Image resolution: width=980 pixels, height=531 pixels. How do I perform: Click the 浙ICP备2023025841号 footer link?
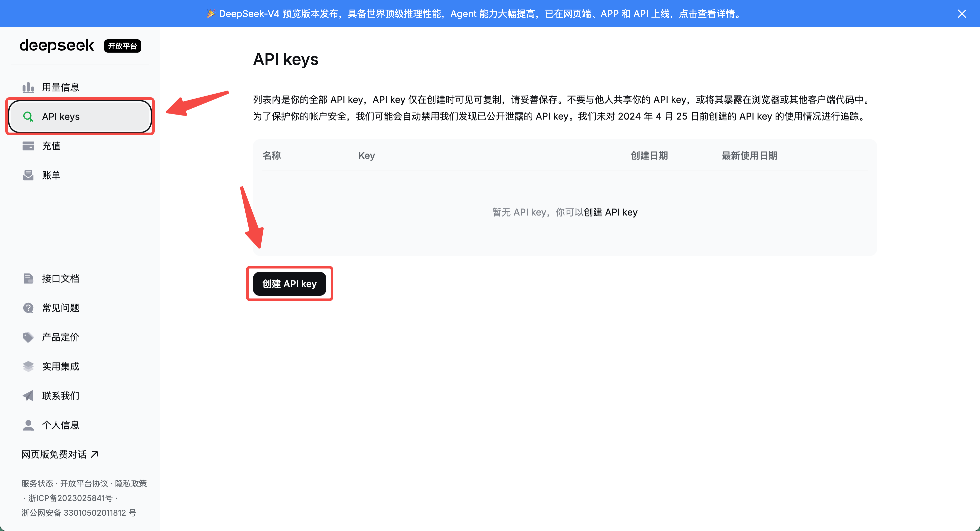70,498
